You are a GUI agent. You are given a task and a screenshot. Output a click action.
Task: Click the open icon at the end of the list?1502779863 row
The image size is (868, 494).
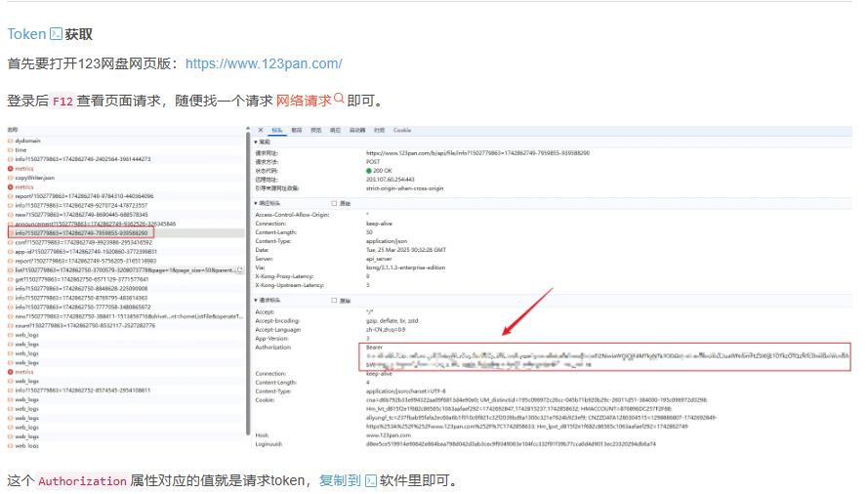point(240,269)
